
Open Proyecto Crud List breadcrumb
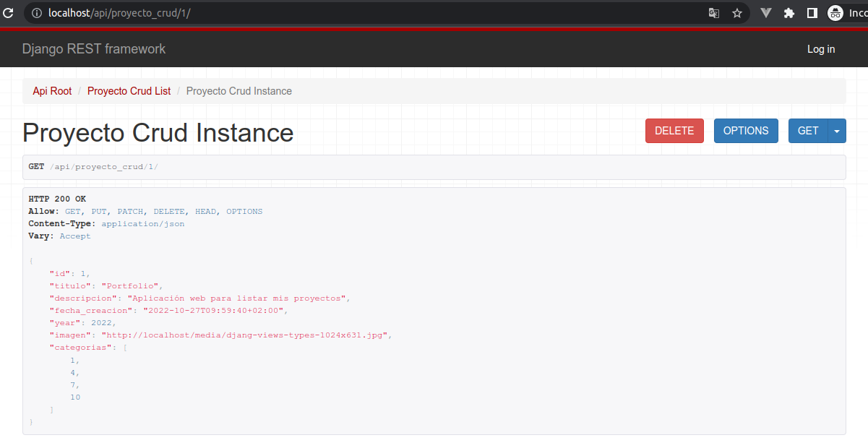point(129,91)
